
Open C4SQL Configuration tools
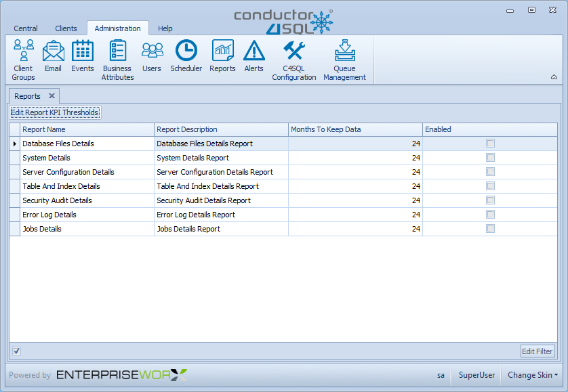click(293, 60)
